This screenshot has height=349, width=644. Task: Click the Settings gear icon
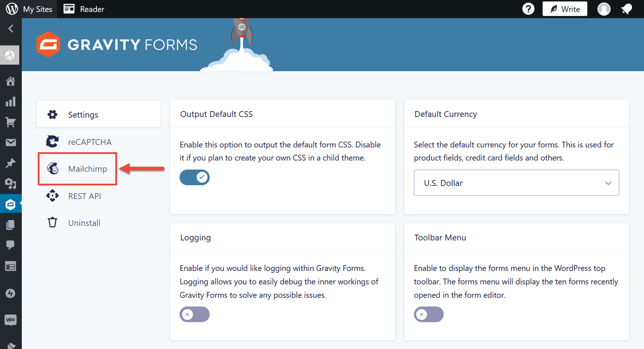coord(52,115)
